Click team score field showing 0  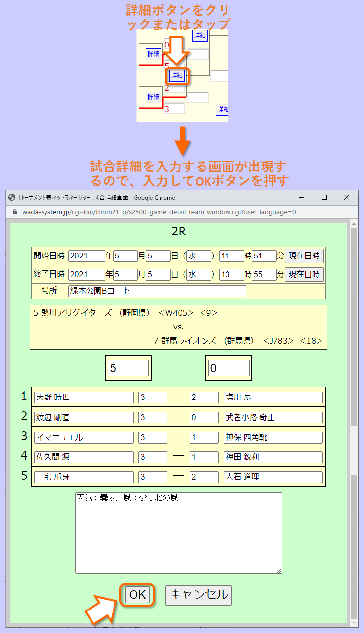(229, 368)
